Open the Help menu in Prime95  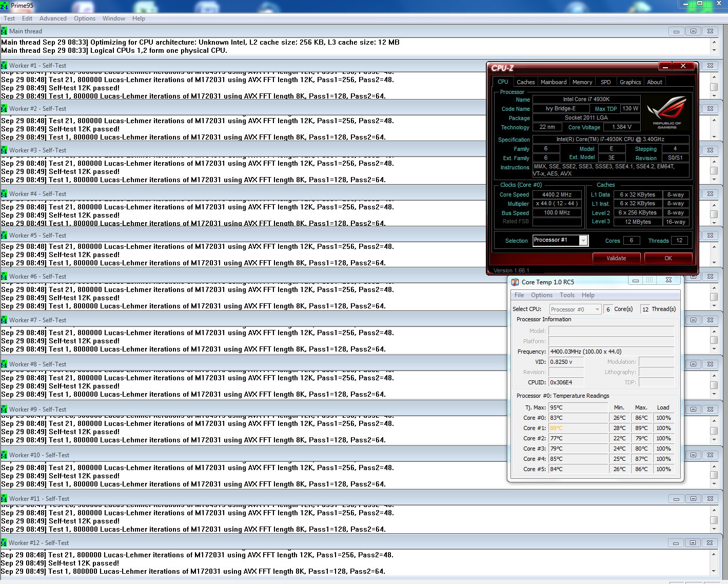139,18
